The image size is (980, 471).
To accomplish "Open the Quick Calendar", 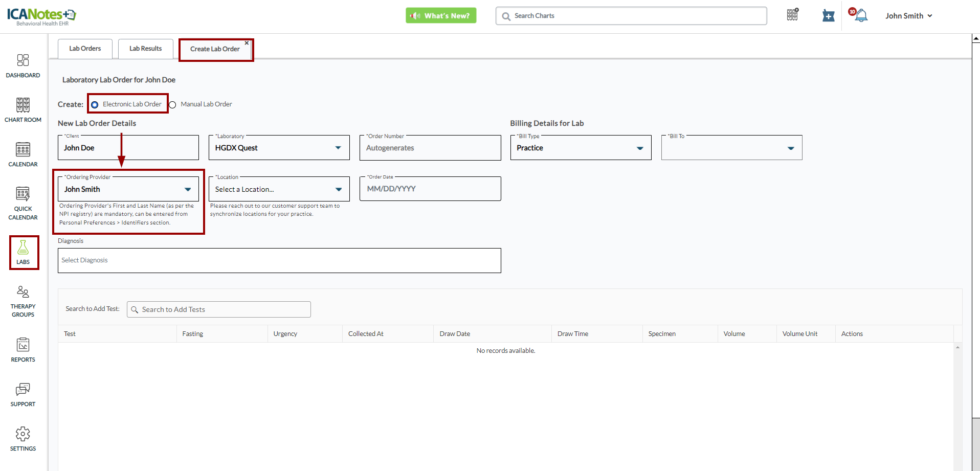I will click(x=23, y=203).
